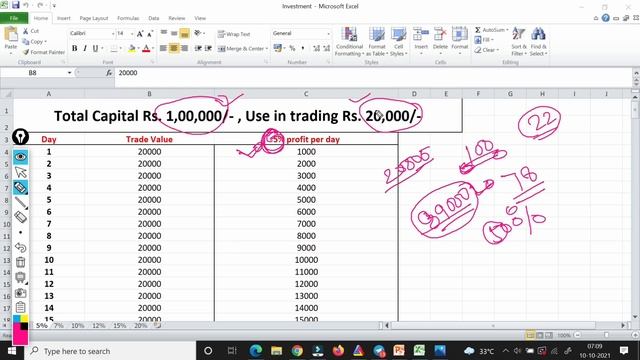Screen dimensions: 640x360
Task: Open the File tab
Action: tap(14, 18)
